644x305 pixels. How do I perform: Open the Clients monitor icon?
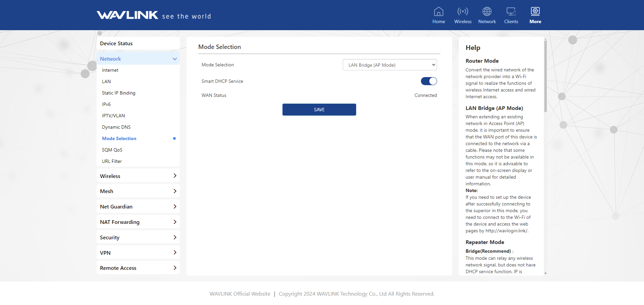511,12
